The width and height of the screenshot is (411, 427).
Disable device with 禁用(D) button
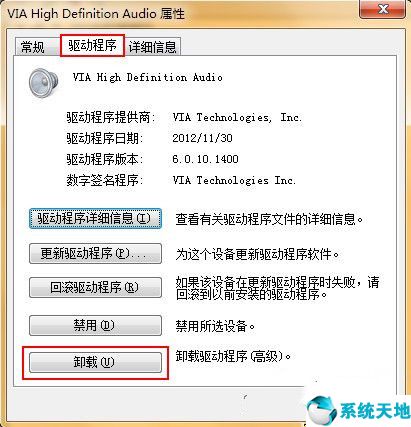[x=95, y=325]
